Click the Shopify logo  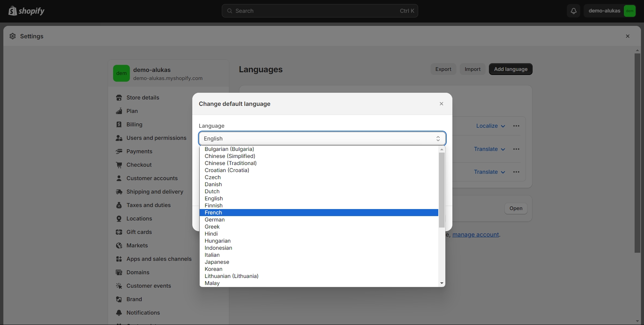click(x=27, y=11)
